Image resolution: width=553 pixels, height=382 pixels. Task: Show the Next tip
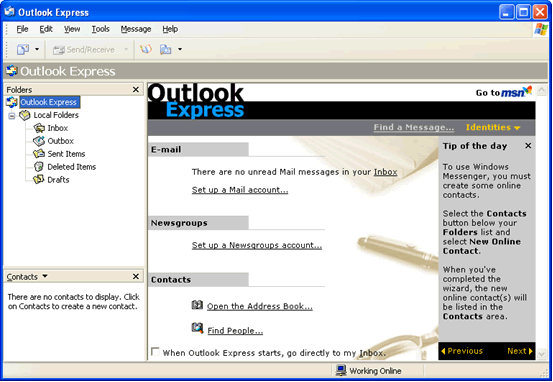point(520,351)
